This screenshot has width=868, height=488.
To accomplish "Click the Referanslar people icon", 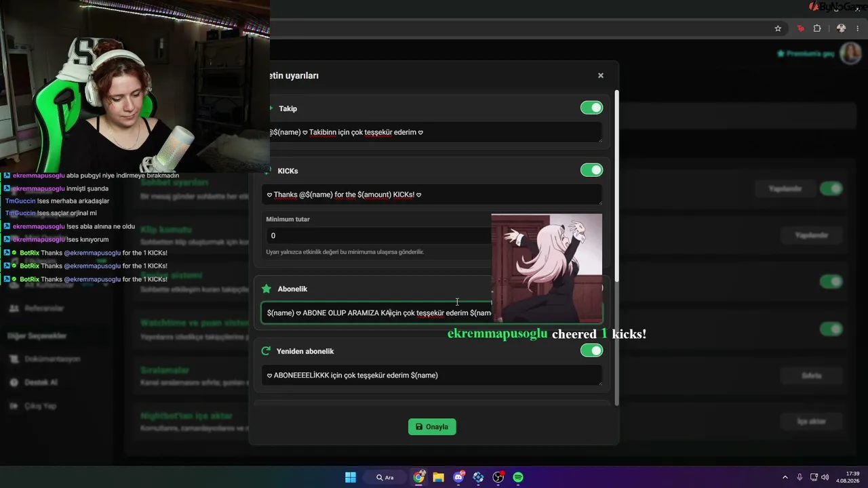I will click(x=14, y=308).
